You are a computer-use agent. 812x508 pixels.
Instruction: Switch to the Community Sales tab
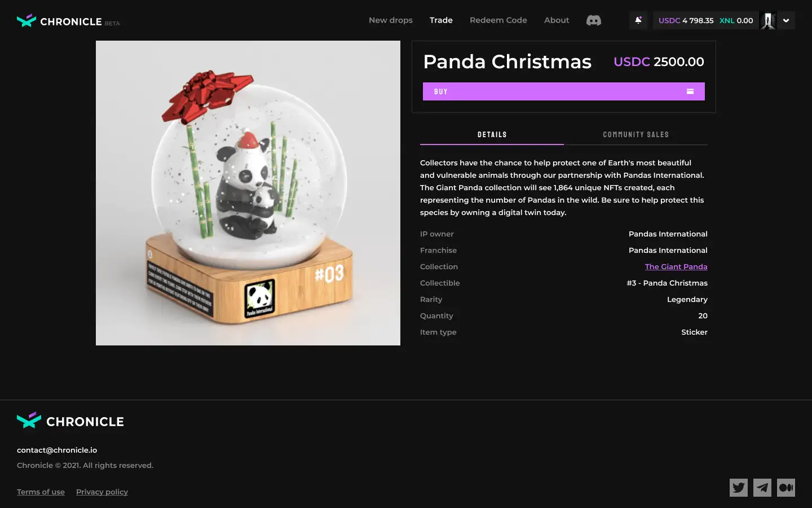(636, 135)
